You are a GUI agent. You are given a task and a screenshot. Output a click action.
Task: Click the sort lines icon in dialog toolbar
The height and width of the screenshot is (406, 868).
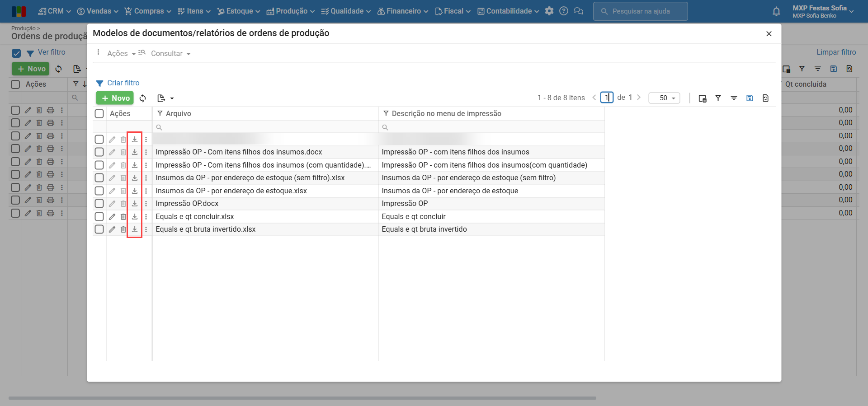click(x=734, y=98)
